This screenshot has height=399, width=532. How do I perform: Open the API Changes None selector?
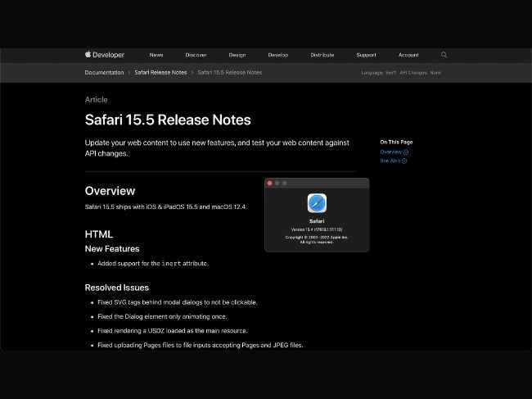[x=420, y=73]
